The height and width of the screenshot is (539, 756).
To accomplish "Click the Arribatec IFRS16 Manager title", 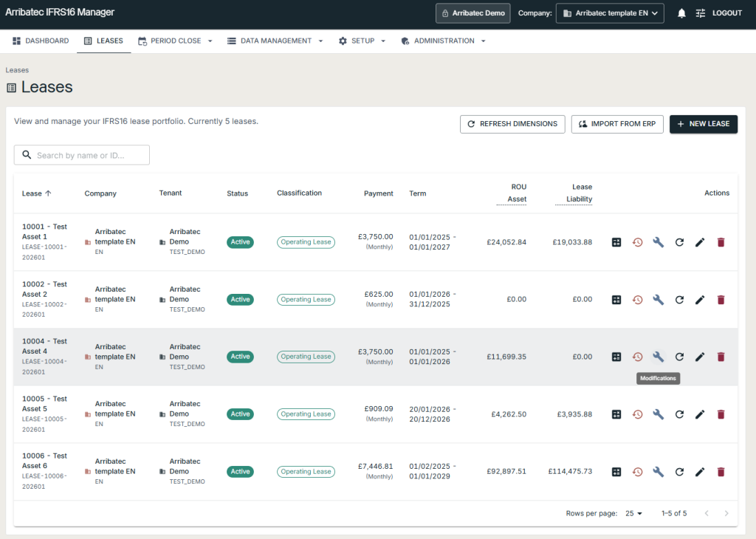I will [x=60, y=12].
